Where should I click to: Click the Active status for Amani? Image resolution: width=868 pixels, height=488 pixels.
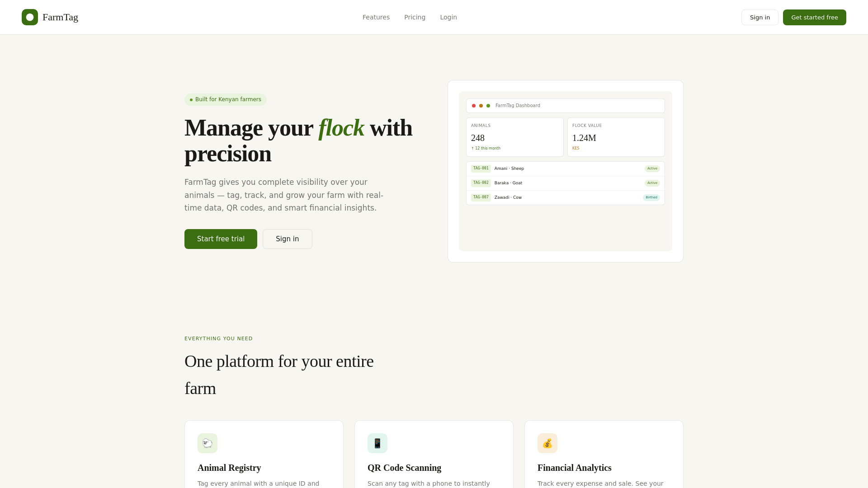[x=652, y=169]
